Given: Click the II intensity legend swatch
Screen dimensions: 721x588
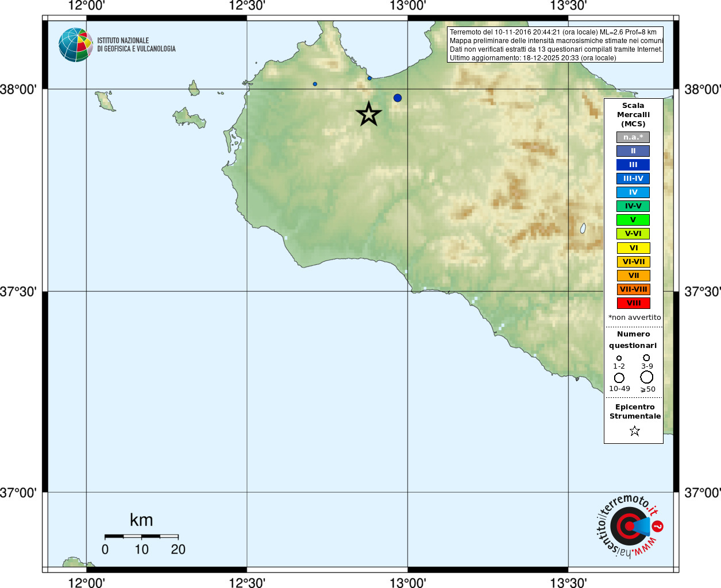Looking at the screenshot, I should click(633, 151).
